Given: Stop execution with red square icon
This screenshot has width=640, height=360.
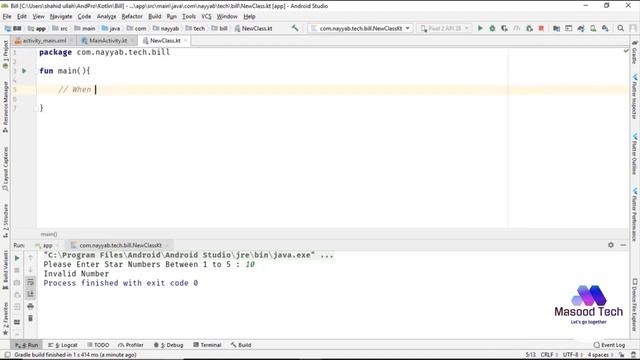Looking at the screenshot, I should (x=541, y=28).
